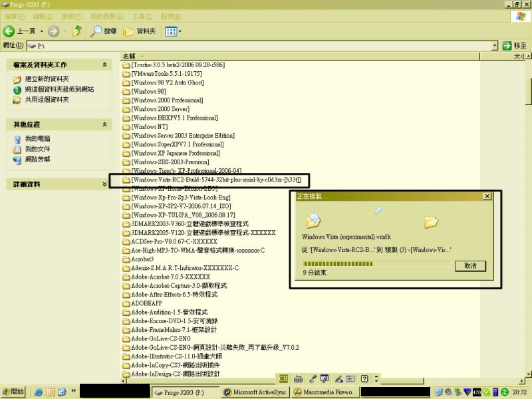
Task: Switch to Macromedia Fireworks taskbar button
Action: [325, 392]
